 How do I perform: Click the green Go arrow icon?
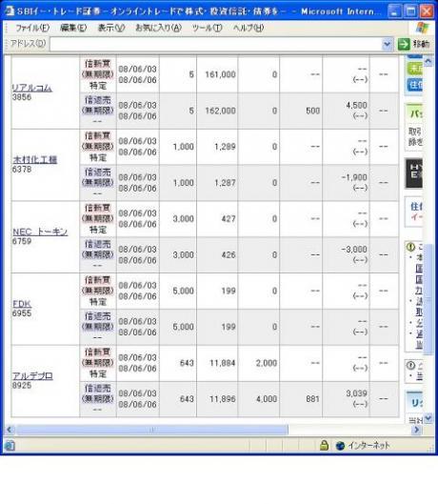pos(404,44)
